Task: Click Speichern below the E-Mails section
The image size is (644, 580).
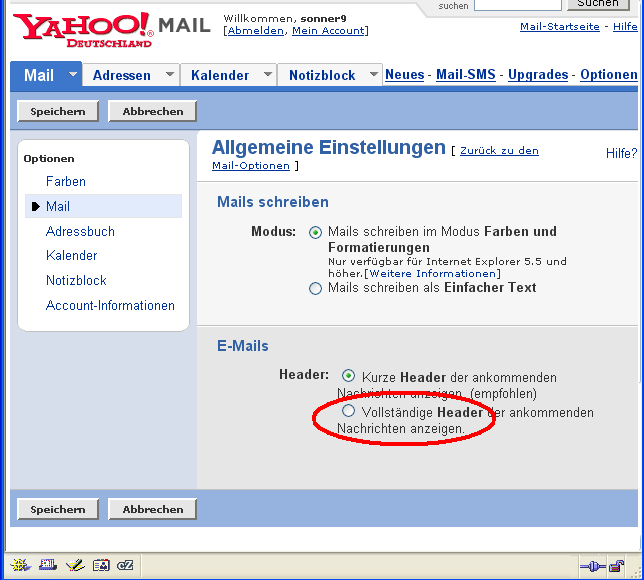Action: 58,509
